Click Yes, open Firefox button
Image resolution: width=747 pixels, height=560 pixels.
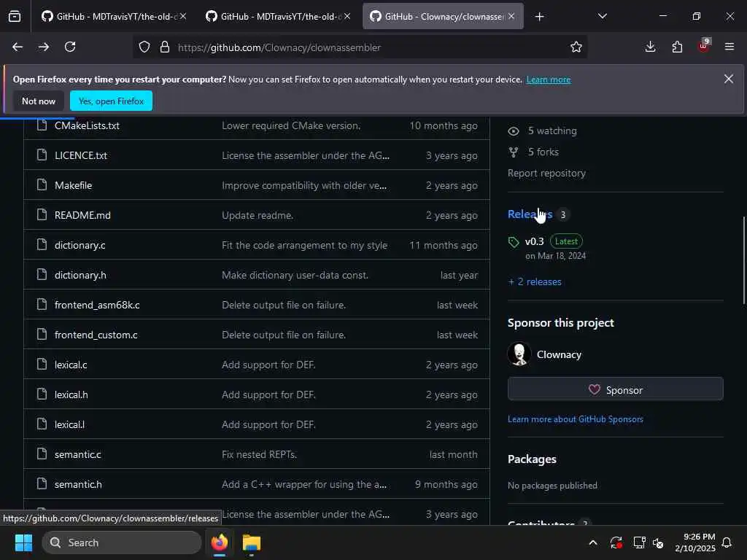111,101
